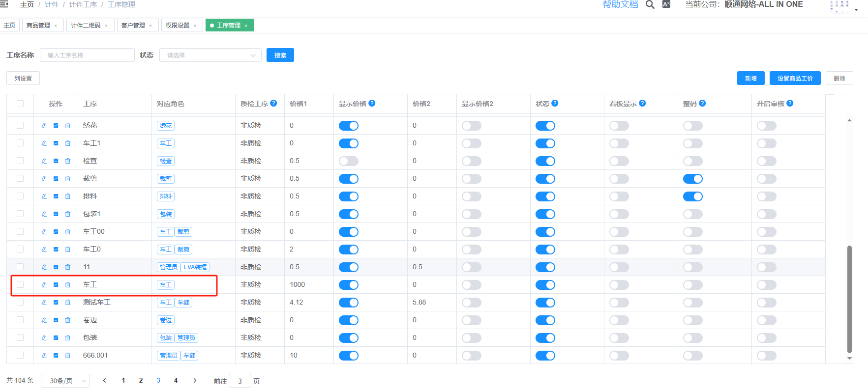Open the chart icon for 检查 row
The width and height of the screenshot is (868, 390).
tap(56, 161)
